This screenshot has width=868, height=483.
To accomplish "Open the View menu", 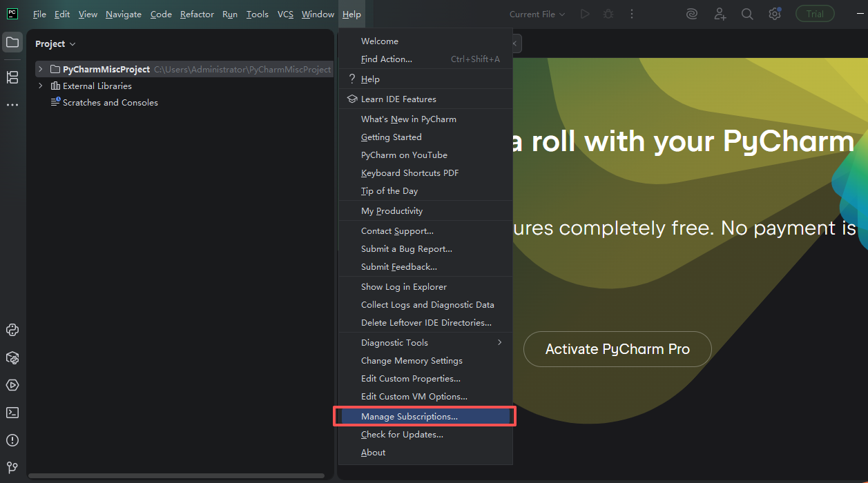I will pos(88,14).
